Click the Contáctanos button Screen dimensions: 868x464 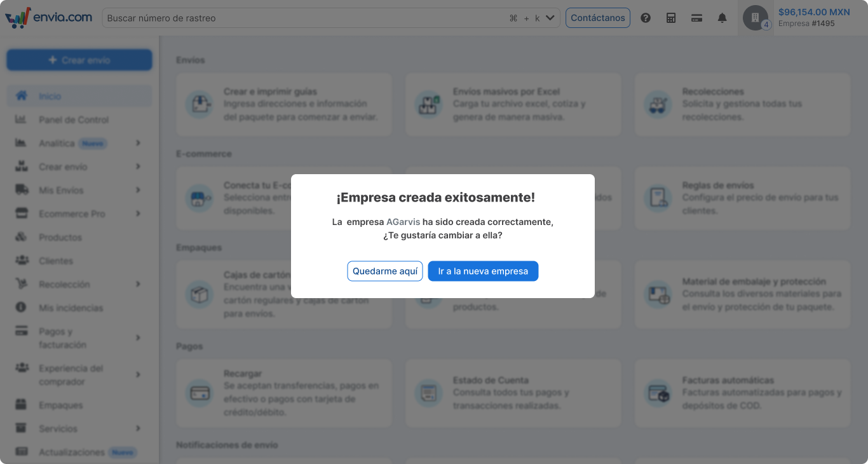pos(597,18)
